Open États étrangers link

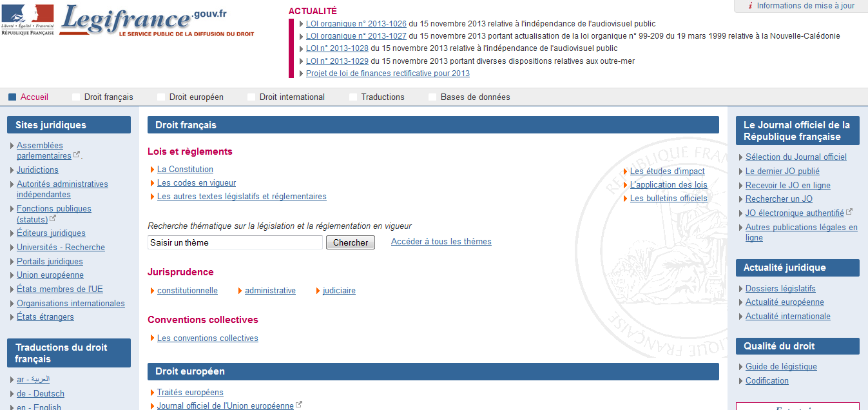(x=45, y=317)
